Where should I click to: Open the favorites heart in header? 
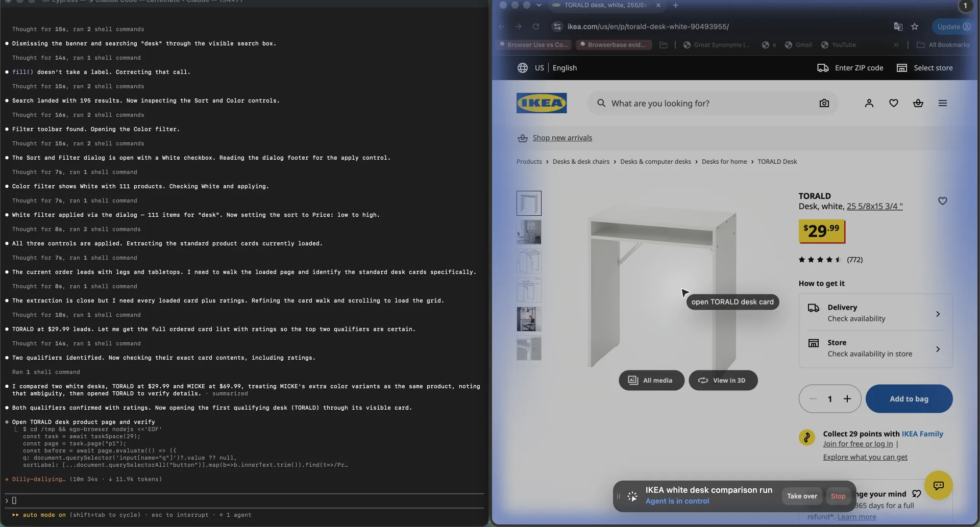pyautogui.click(x=894, y=103)
